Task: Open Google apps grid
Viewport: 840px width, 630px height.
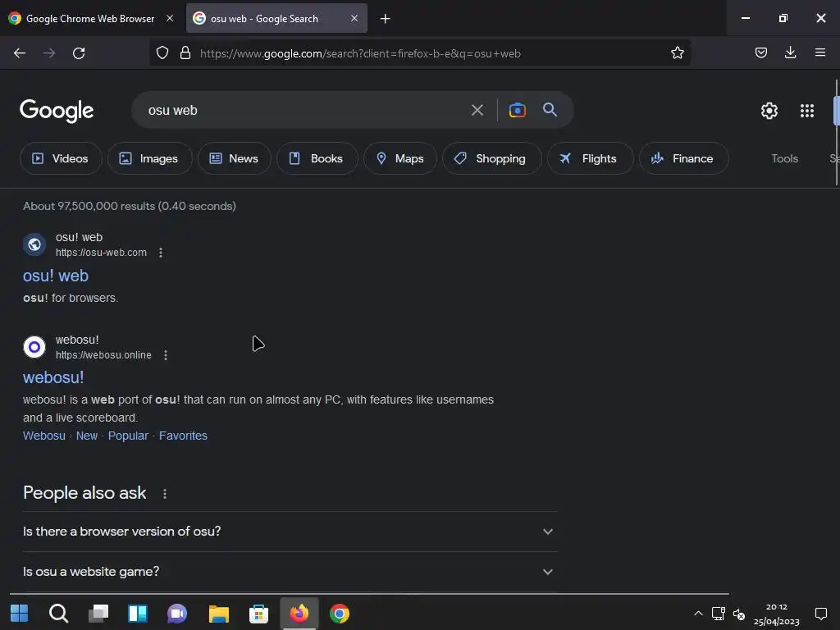Action: click(807, 111)
